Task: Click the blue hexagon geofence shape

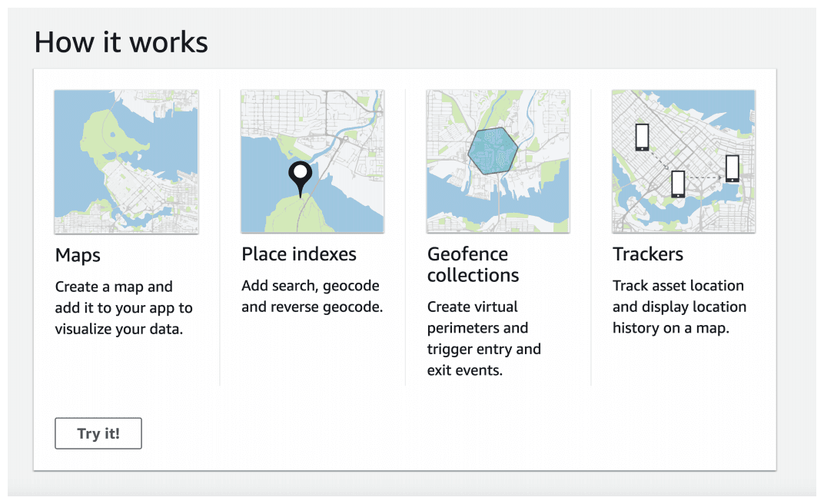Action: click(493, 151)
